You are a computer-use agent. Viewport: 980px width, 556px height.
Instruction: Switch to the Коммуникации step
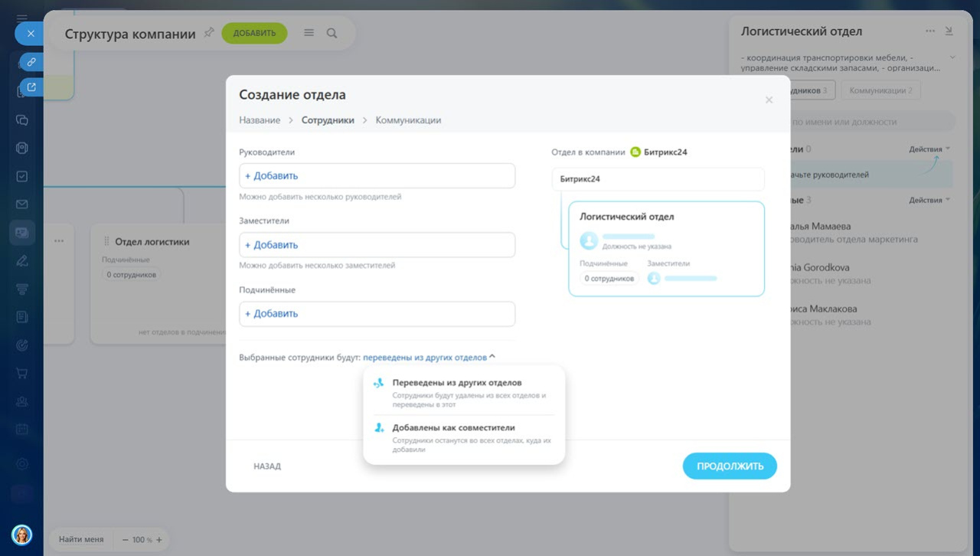[407, 120]
